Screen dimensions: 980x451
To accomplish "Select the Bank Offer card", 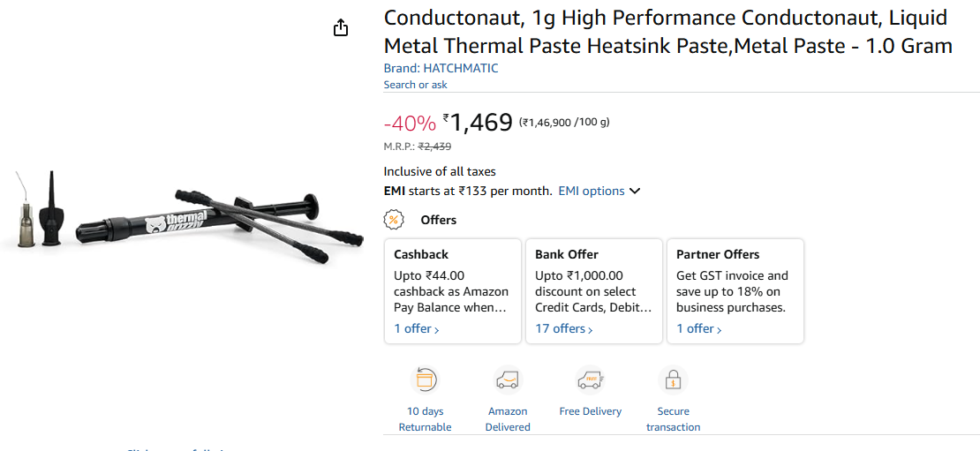I will [593, 281].
